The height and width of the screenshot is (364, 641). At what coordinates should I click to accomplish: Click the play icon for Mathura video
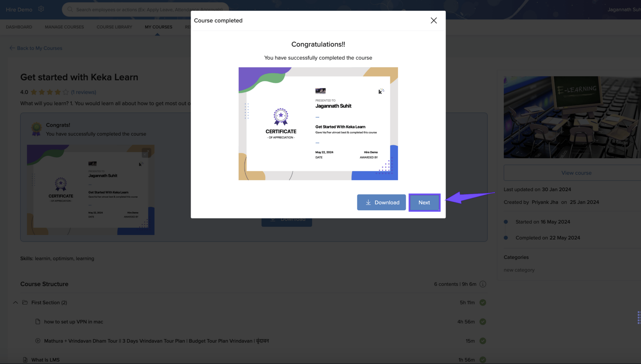pyautogui.click(x=38, y=341)
